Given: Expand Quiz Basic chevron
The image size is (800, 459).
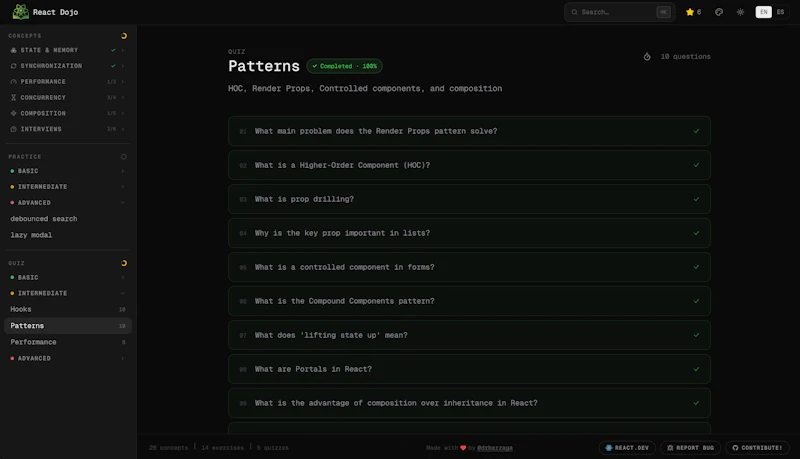Looking at the screenshot, I should 123,277.
